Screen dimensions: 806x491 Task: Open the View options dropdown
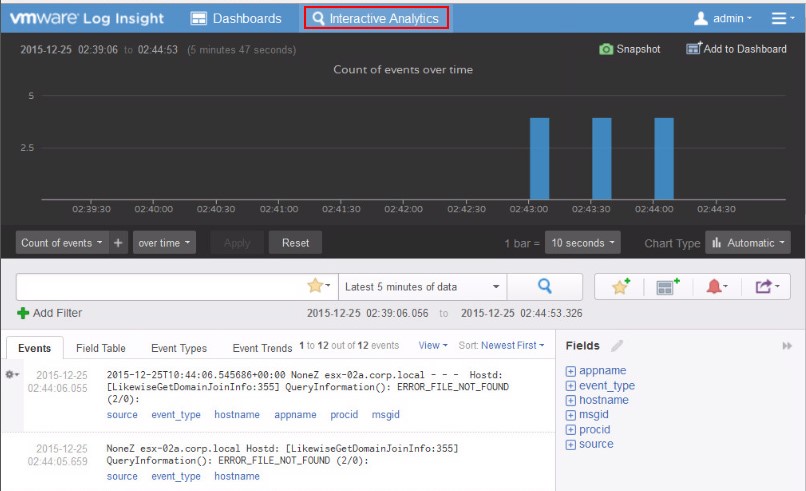pos(433,345)
